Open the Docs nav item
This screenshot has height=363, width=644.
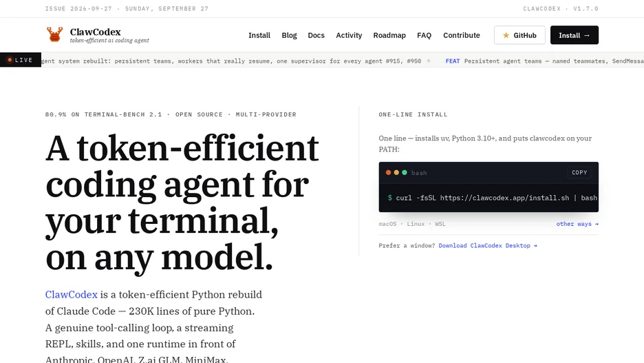coord(316,35)
